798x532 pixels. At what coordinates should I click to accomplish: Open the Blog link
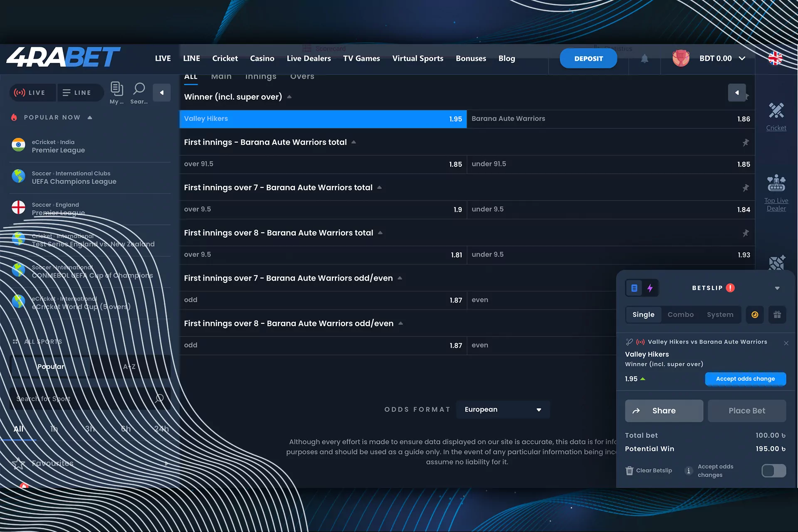pos(506,59)
